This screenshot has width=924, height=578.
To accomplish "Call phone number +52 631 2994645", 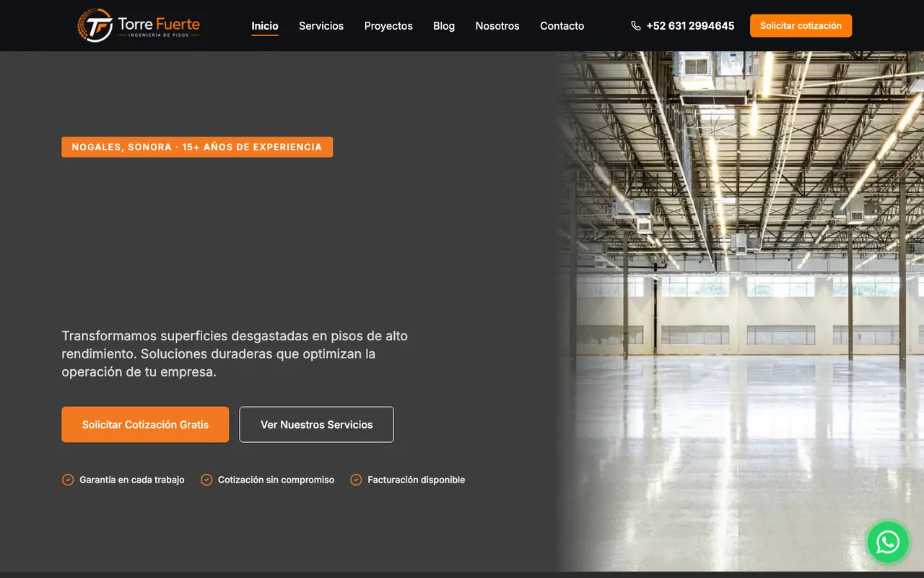I will coord(690,26).
